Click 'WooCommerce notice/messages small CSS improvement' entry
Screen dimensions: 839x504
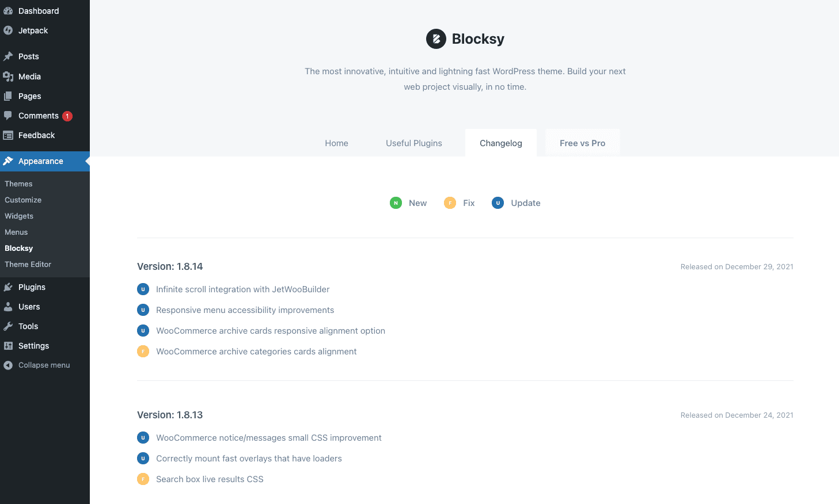[x=269, y=438]
